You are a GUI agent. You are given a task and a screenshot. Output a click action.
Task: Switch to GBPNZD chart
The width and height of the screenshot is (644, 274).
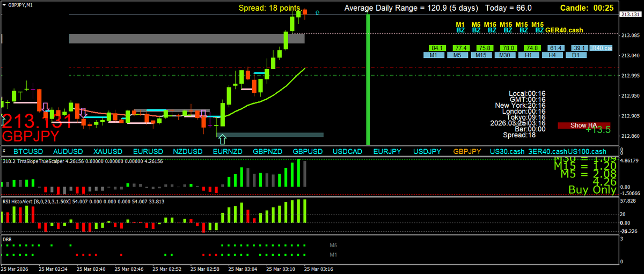point(268,152)
